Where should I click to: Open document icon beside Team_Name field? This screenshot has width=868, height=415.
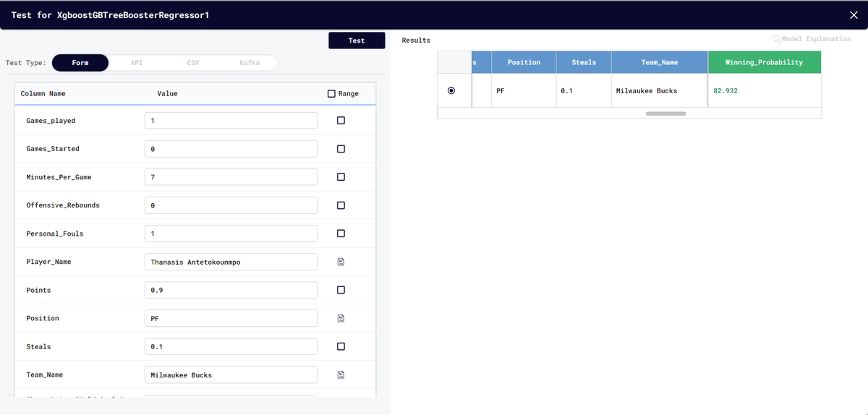pos(341,375)
